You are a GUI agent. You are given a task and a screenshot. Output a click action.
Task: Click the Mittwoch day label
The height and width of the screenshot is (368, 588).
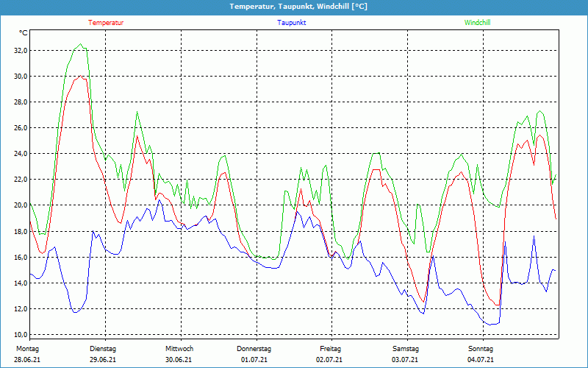pyautogui.click(x=179, y=349)
